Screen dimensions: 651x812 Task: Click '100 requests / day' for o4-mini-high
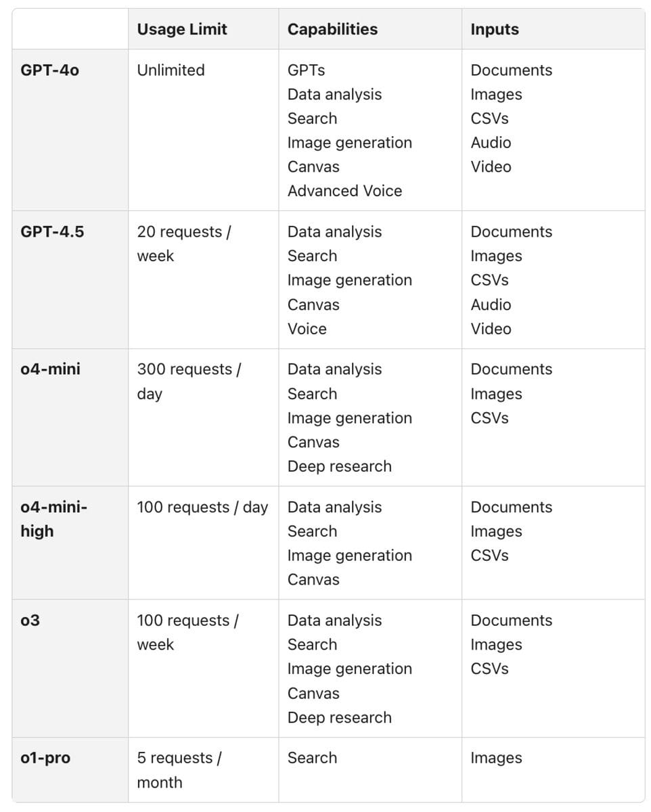[x=202, y=507]
